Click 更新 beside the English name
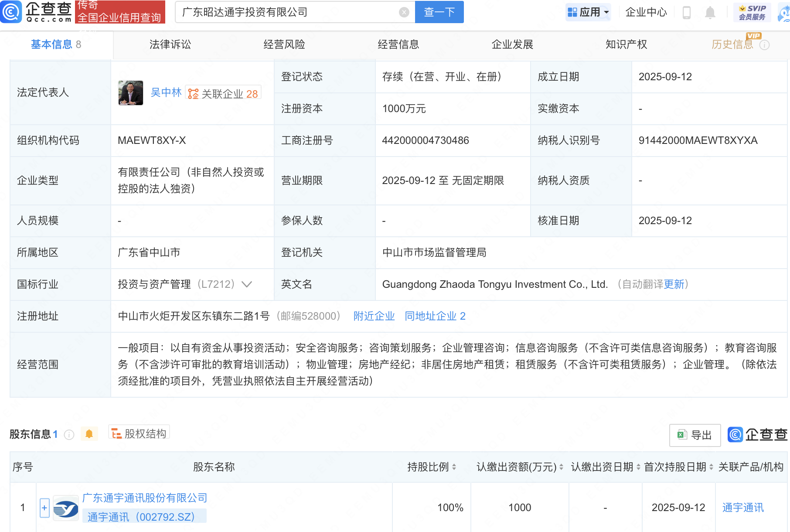The width and height of the screenshot is (790, 532). 674,284
